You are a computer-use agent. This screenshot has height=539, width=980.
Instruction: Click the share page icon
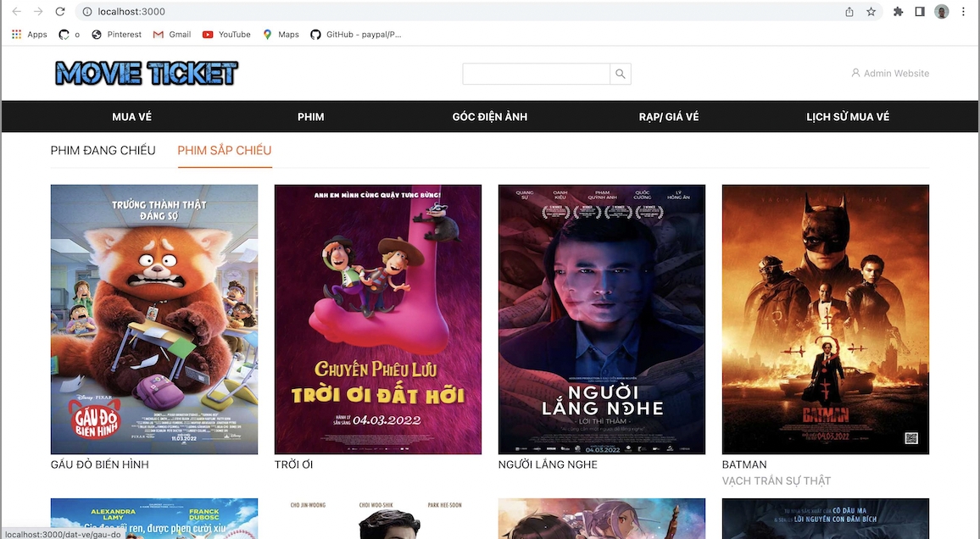[849, 11]
